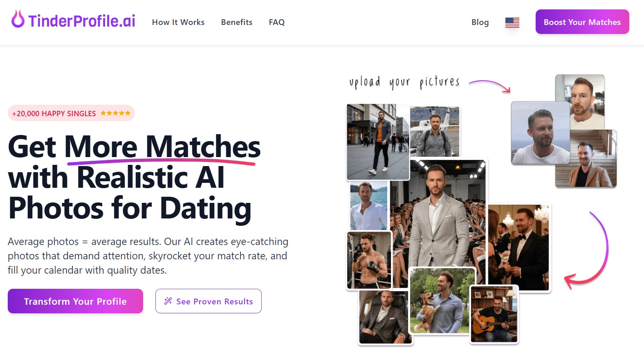Select the tuxedo man chandelier photo

coord(519,247)
